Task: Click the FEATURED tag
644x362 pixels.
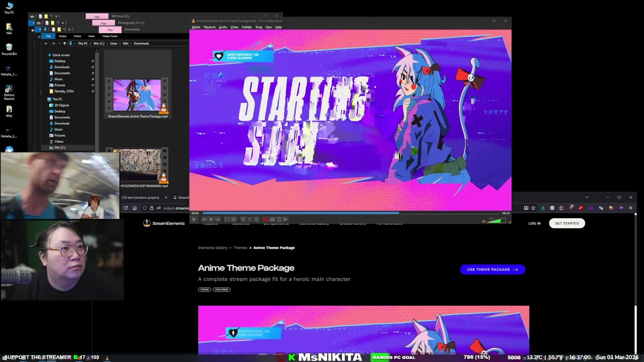Action: (x=221, y=290)
